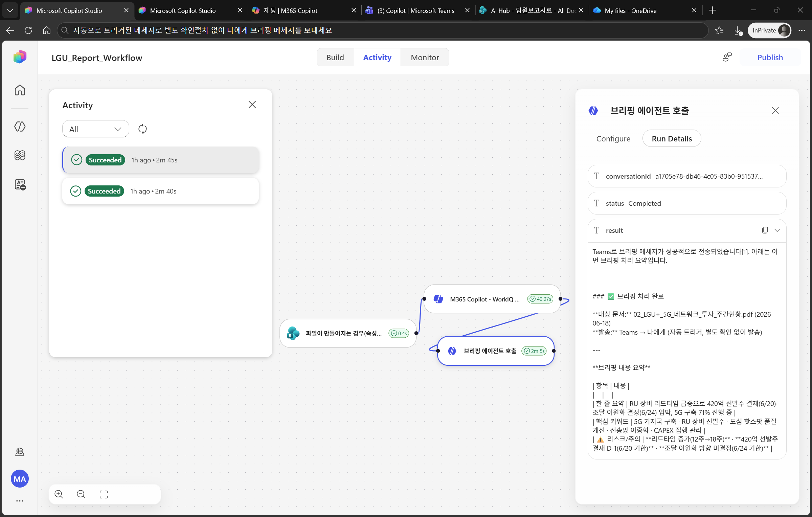
Task: Go to browser home page
Action: coord(47,30)
